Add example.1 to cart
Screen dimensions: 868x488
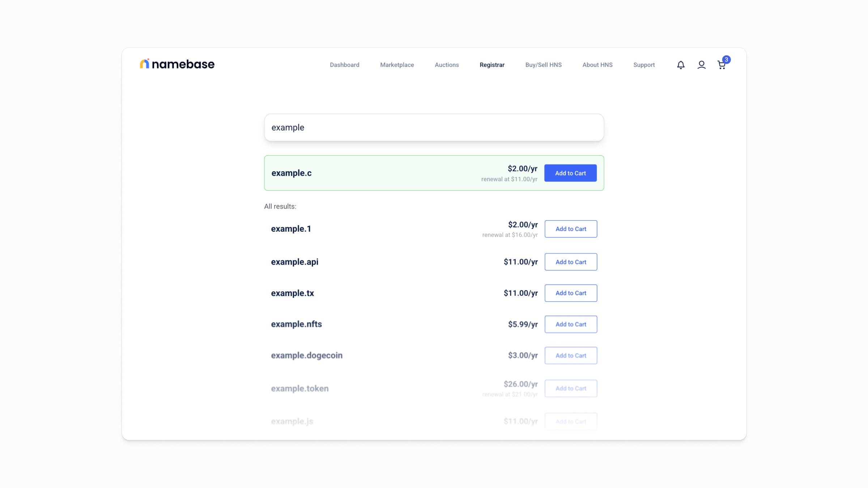click(571, 229)
